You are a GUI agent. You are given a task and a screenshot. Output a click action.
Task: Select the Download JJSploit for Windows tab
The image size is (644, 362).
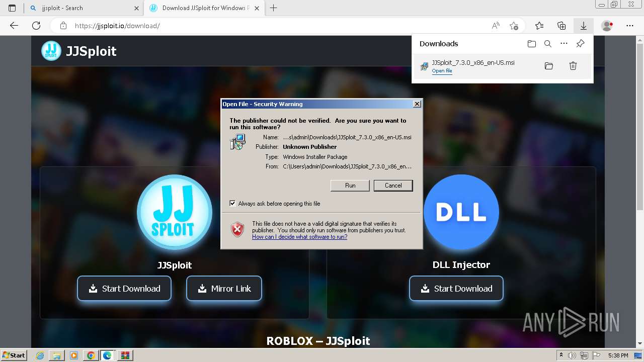click(204, 8)
